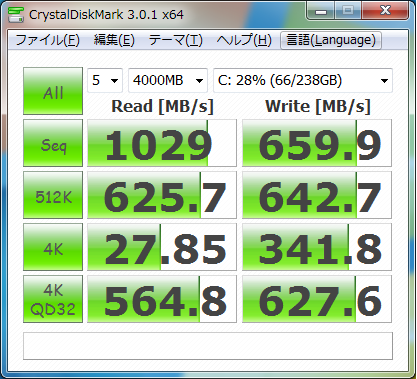Select the 4K read result 27.85

[162, 247]
